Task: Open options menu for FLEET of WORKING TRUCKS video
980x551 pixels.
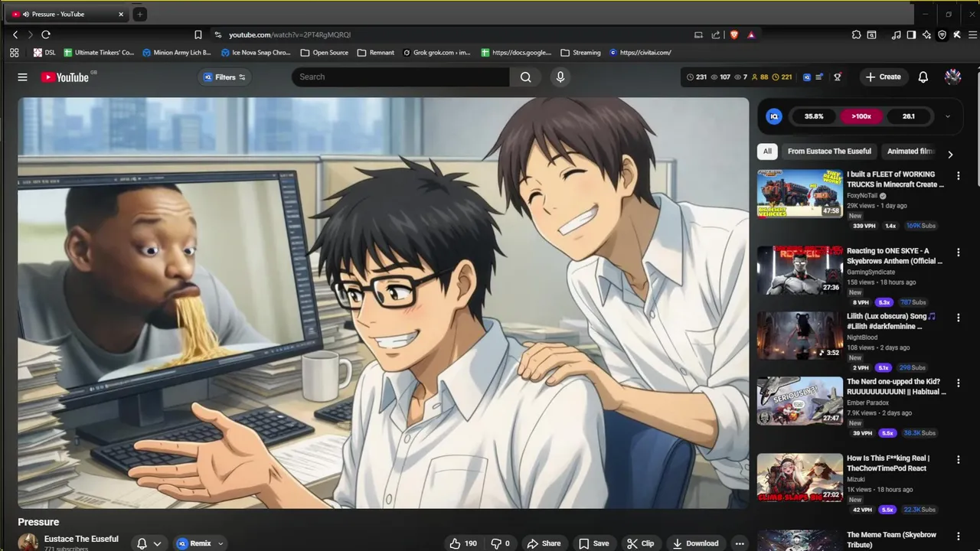Action: 958,175
